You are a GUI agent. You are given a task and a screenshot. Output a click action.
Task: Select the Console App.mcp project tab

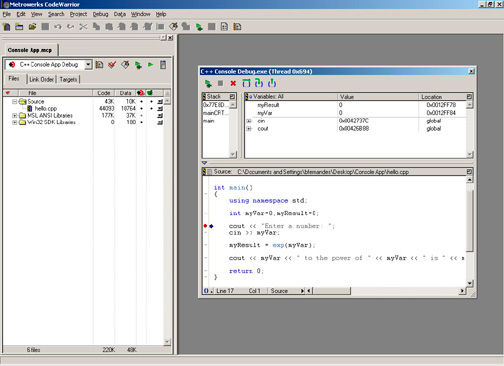30,50
